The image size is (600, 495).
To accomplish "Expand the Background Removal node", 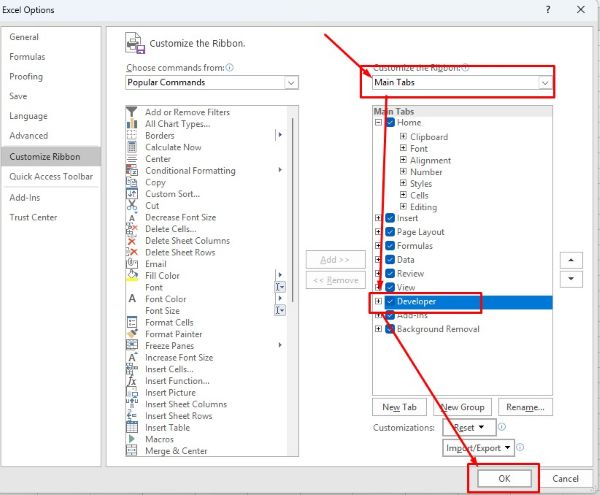I will point(378,329).
